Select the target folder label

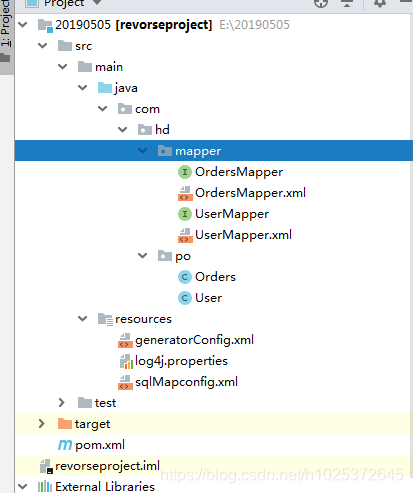coord(92,424)
